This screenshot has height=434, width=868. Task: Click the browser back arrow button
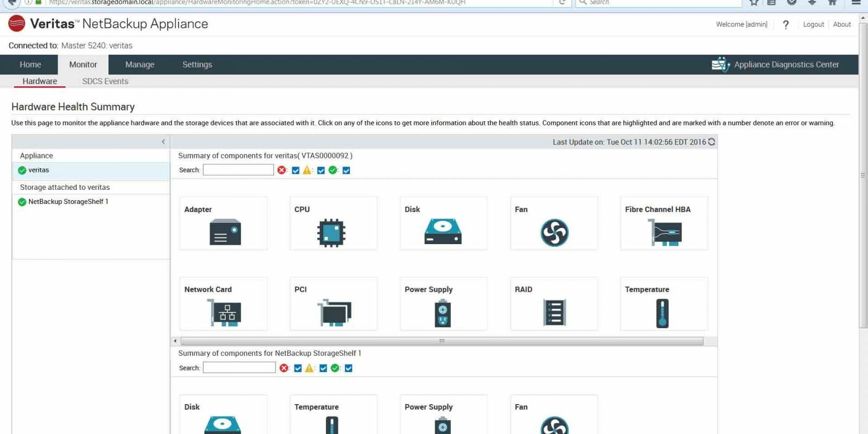coord(12,2)
